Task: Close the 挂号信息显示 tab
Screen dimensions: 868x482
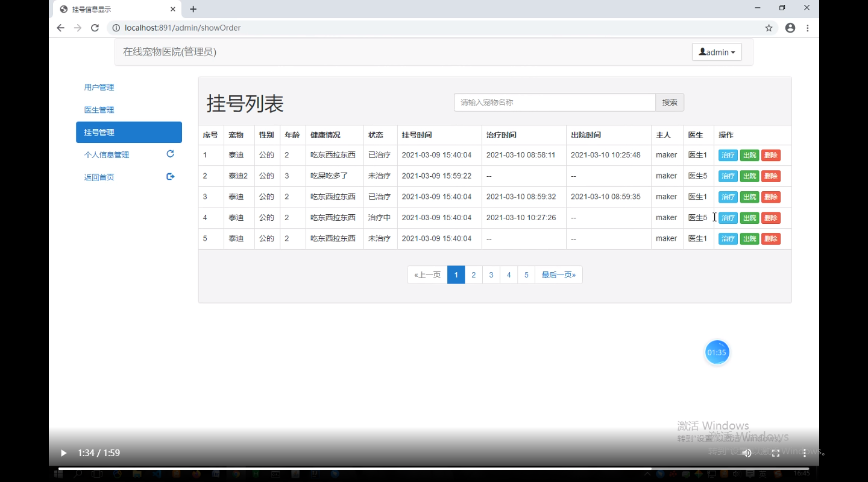Action: click(x=173, y=9)
